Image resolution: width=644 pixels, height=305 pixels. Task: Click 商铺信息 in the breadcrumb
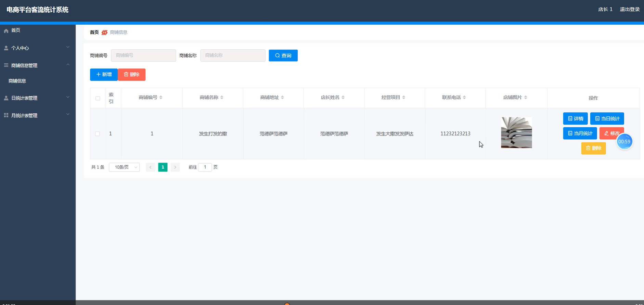118,33
